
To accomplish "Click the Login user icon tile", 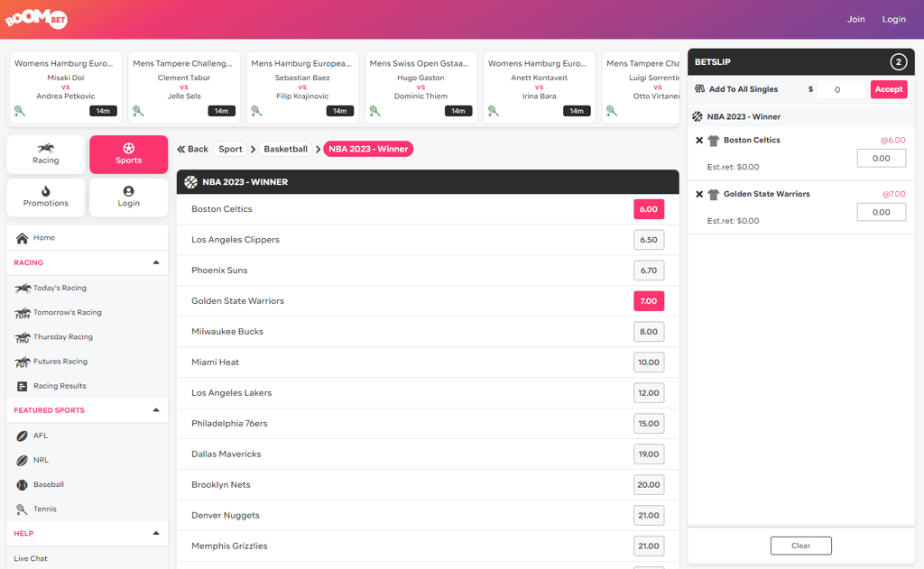I will (x=128, y=197).
